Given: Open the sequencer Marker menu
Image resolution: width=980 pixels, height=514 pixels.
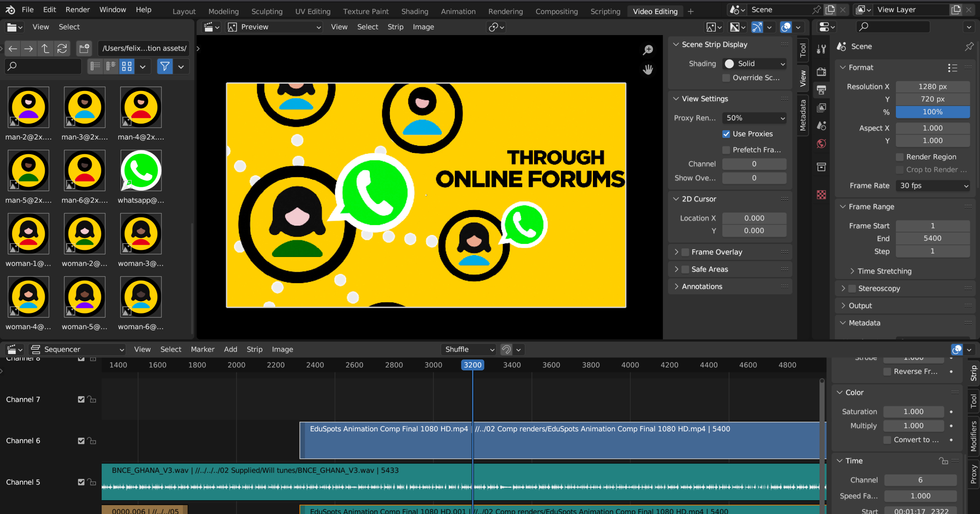Looking at the screenshot, I should pyautogui.click(x=203, y=350).
